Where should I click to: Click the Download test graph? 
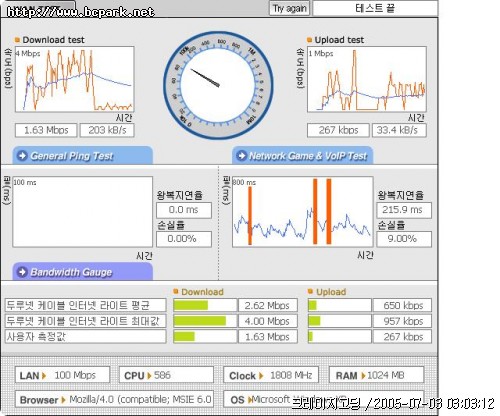[x=75, y=79]
